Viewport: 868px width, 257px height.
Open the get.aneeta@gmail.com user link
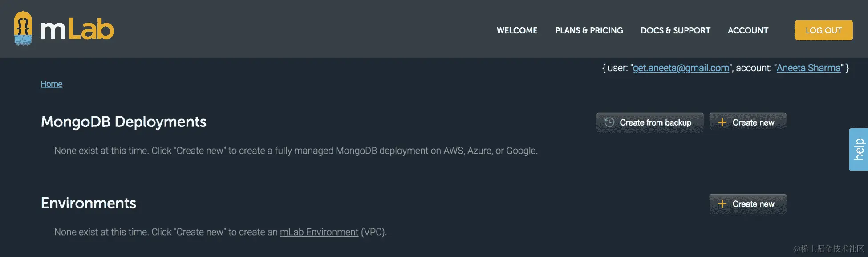pyautogui.click(x=681, y=68)
